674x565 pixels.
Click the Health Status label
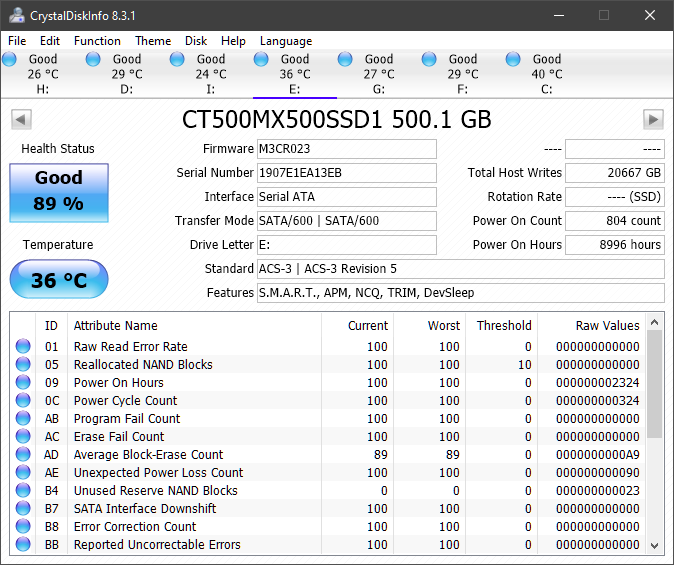tap(58, 149)
